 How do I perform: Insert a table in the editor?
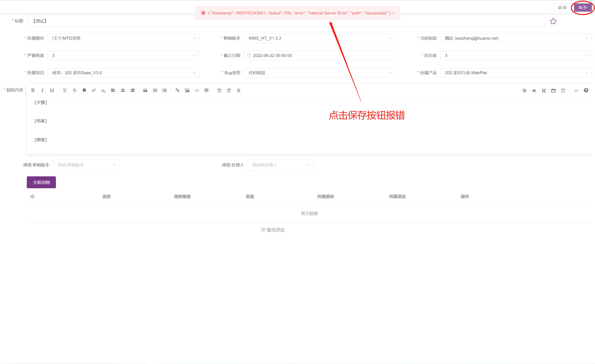click(206, 90)
